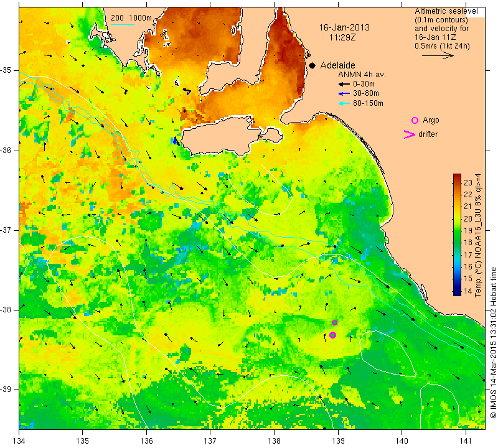This screenshot has width=498, height=448.
Task: Click the black Adelaide city marker dot
Action: 312,65
